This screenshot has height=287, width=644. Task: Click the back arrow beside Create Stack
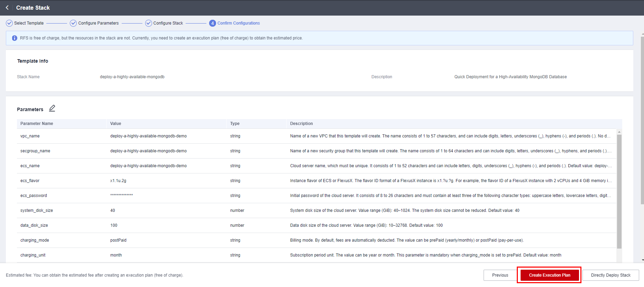[7, 8]
